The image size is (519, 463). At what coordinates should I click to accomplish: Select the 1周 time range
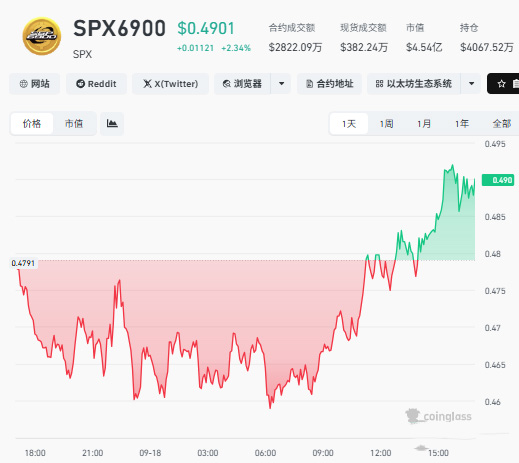coord(387,124)
